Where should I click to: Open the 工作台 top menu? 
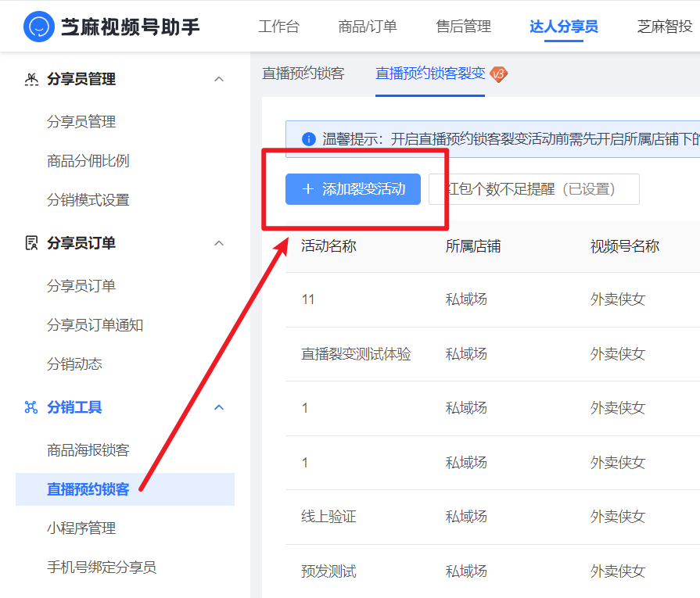pos(278,27)
